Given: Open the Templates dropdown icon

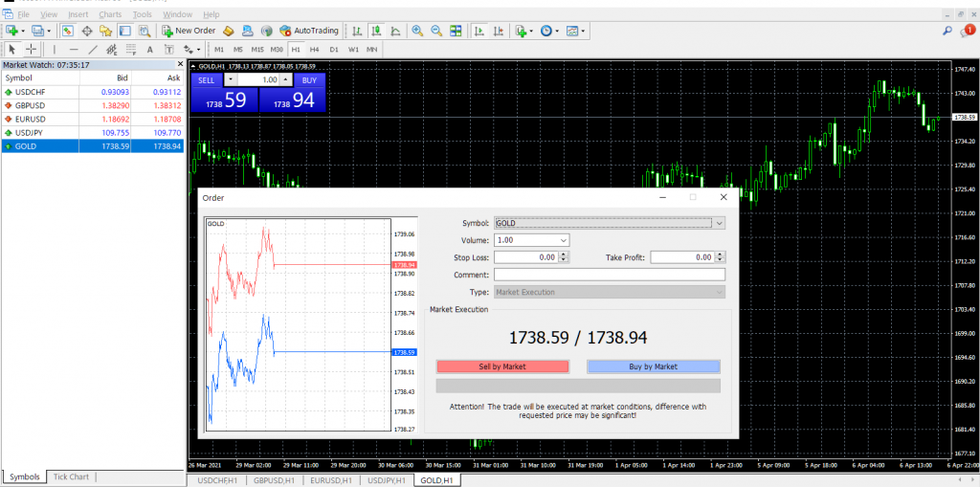Looking at the screenshot, I should click(x=575, y=30).
